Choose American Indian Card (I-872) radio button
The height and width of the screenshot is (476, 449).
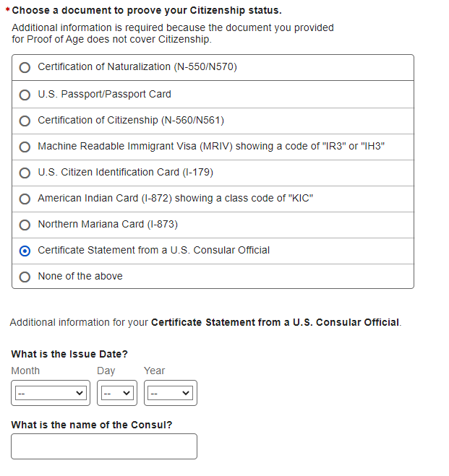[x=25, y=199]
